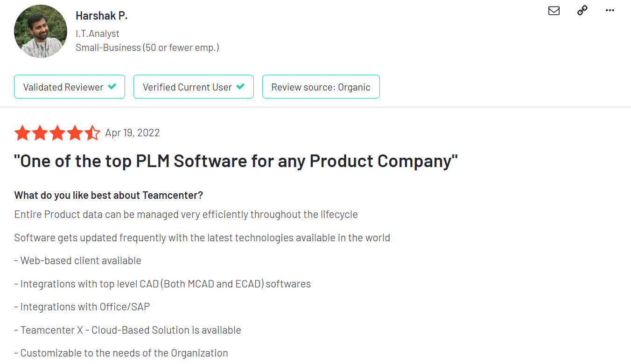Click the second rating star
This screenshot has width=631, height=364.
(40, 133)
